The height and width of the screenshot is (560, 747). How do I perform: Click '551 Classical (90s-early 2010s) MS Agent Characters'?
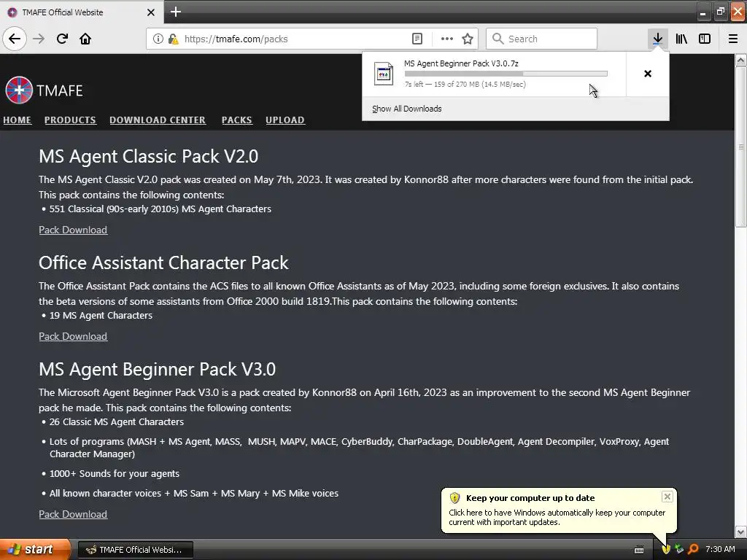point(160,209)
